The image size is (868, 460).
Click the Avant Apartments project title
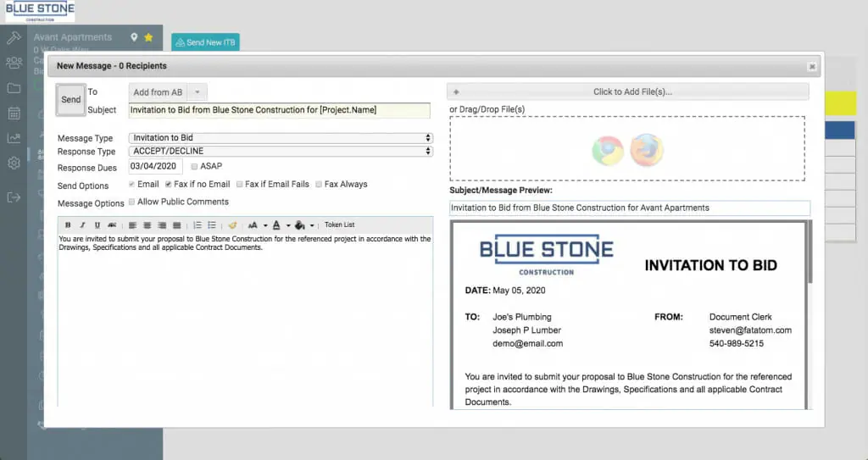coord(73,37)
